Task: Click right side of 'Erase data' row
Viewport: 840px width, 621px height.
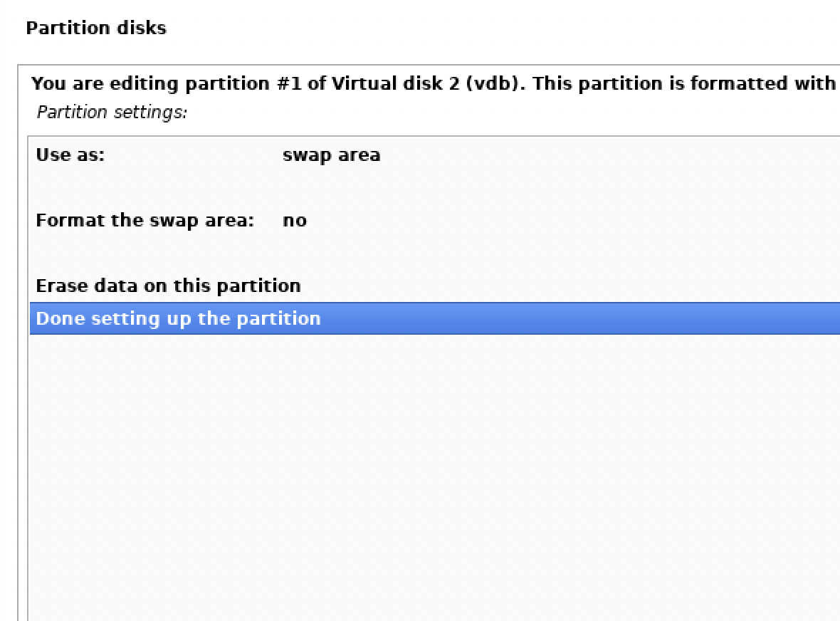Action: coord(712,286)
